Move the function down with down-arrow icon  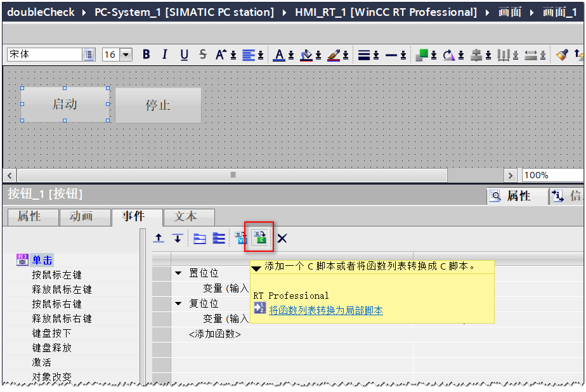[x=178, y=238]
